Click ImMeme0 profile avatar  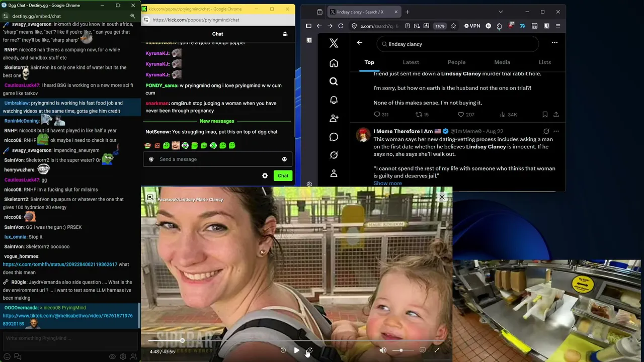click(363, 134)
